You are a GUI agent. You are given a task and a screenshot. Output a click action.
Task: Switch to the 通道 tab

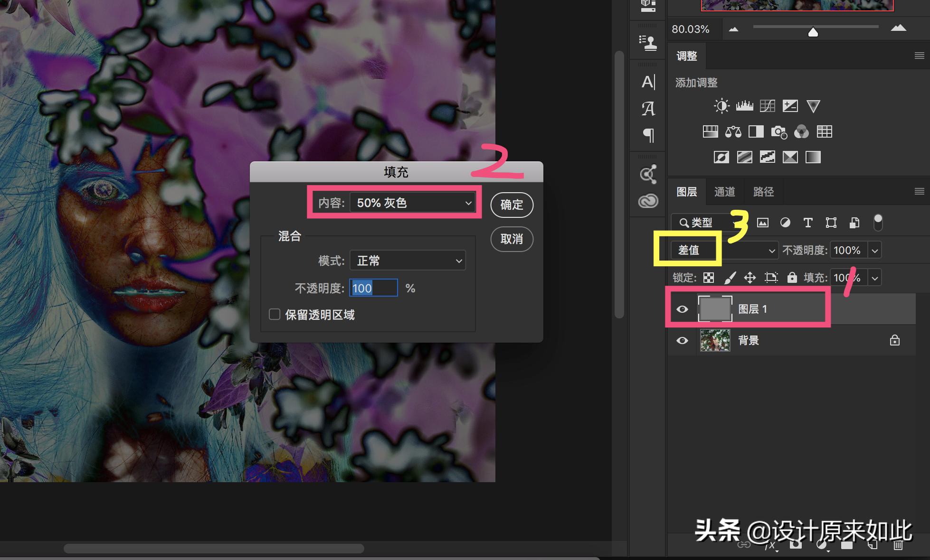point(724,191)
